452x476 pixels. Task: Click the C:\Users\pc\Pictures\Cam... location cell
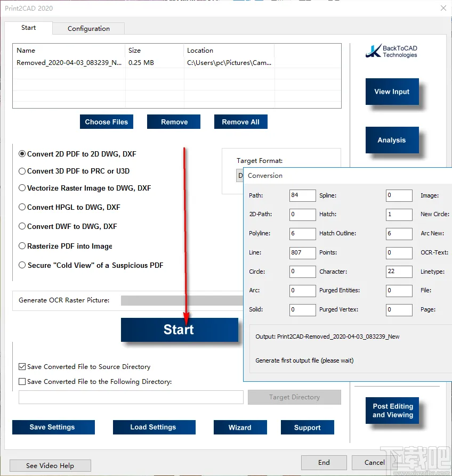pos(229,63)
